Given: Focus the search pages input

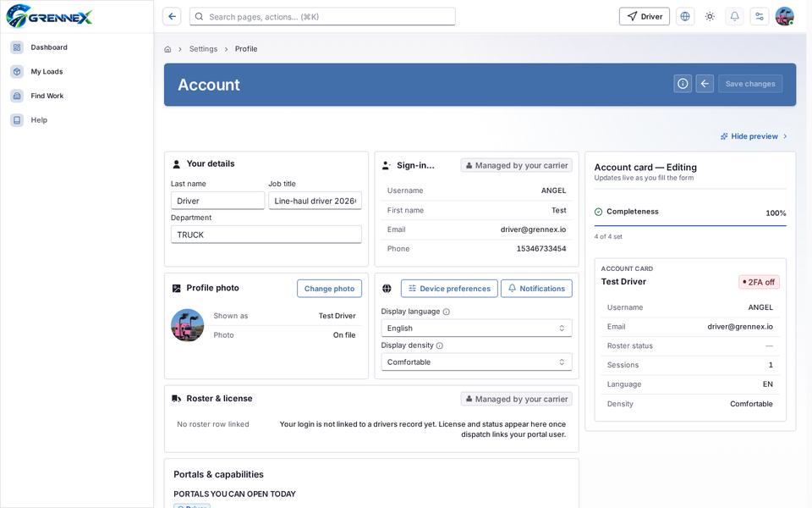Looking at the screenshot, I should pos(322,17).
